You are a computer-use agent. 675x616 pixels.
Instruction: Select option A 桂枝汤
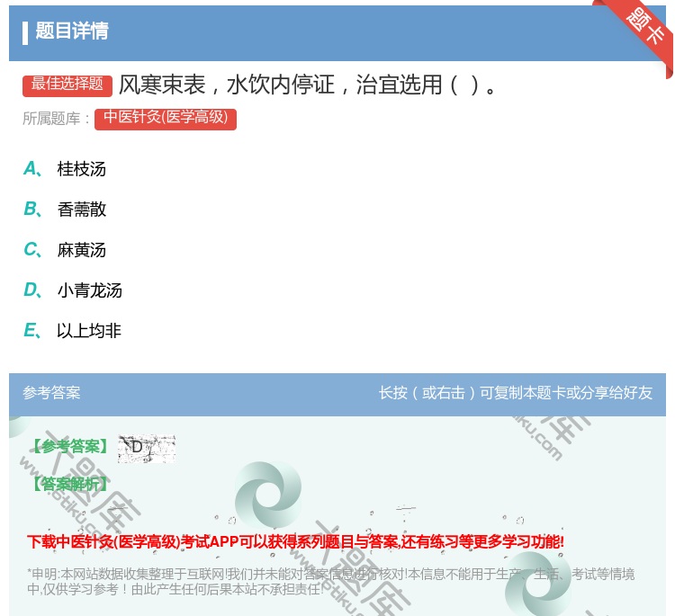65,169
